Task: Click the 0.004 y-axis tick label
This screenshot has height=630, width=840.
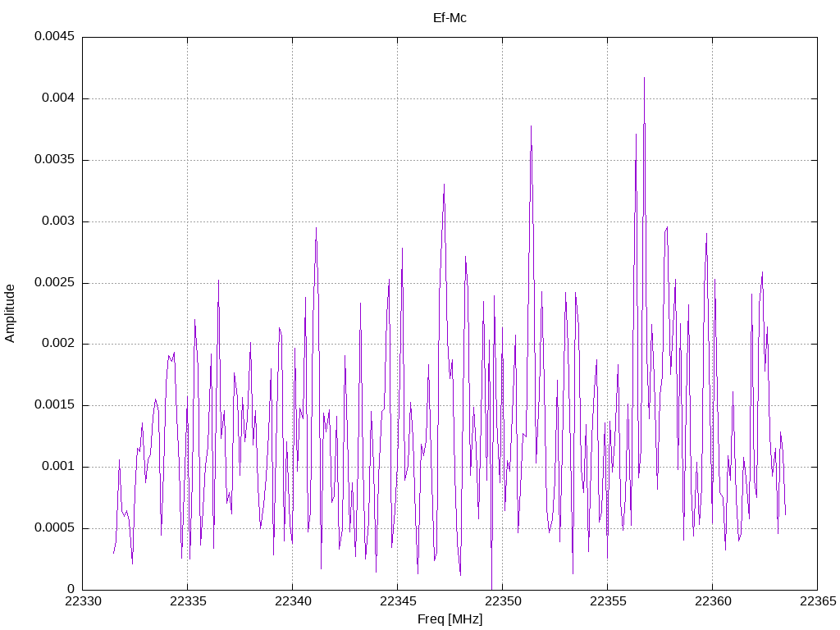Action: tap(58, 98)
